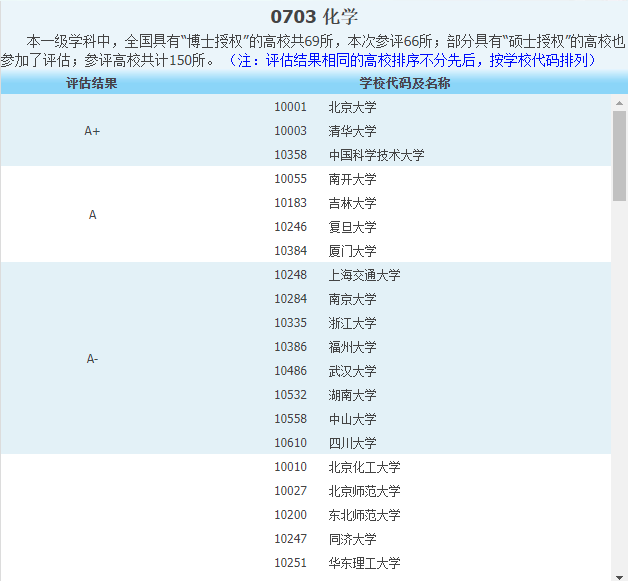Click 湖南大学 in the list
The image size is (628, 581).
352,395
